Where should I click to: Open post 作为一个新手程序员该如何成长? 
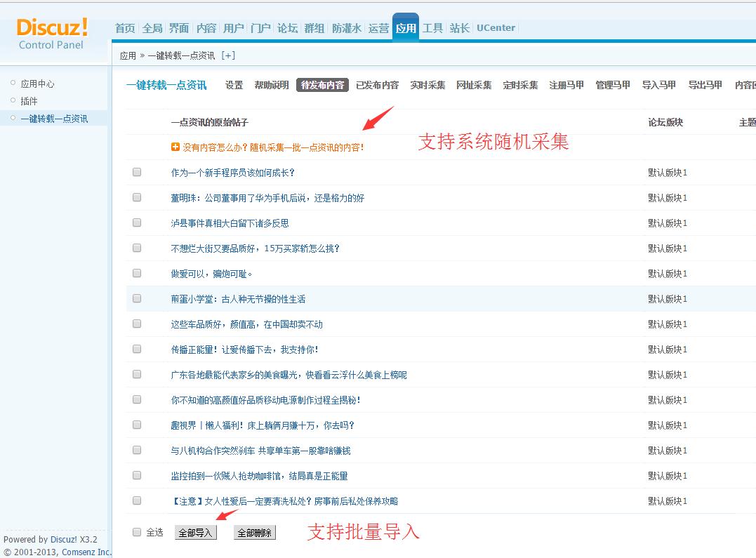click(x=233, y=172)
